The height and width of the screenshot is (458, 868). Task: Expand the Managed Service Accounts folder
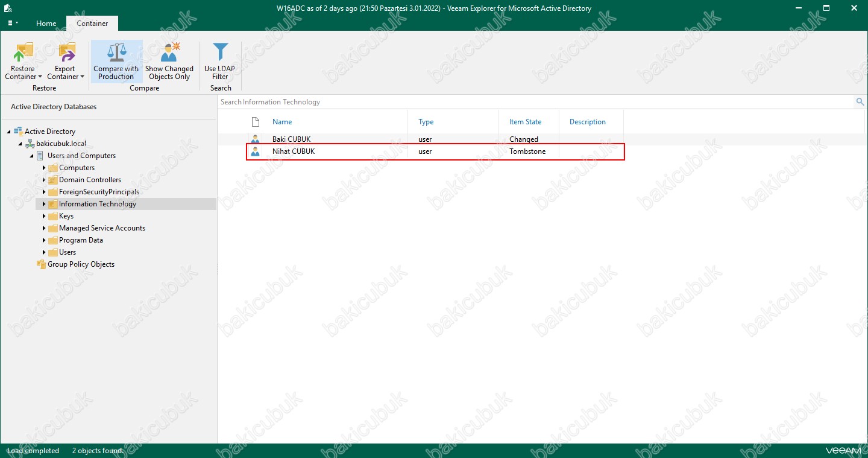[44, 228]
